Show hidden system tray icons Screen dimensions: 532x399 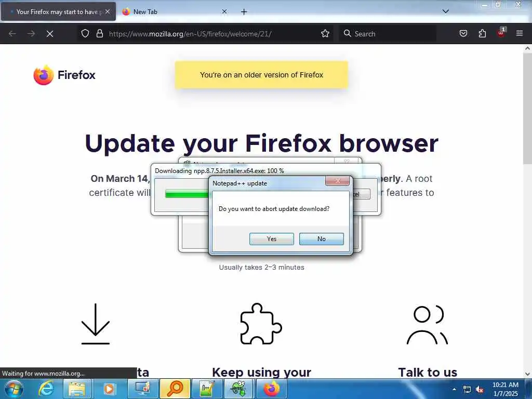tap(454, 389)
